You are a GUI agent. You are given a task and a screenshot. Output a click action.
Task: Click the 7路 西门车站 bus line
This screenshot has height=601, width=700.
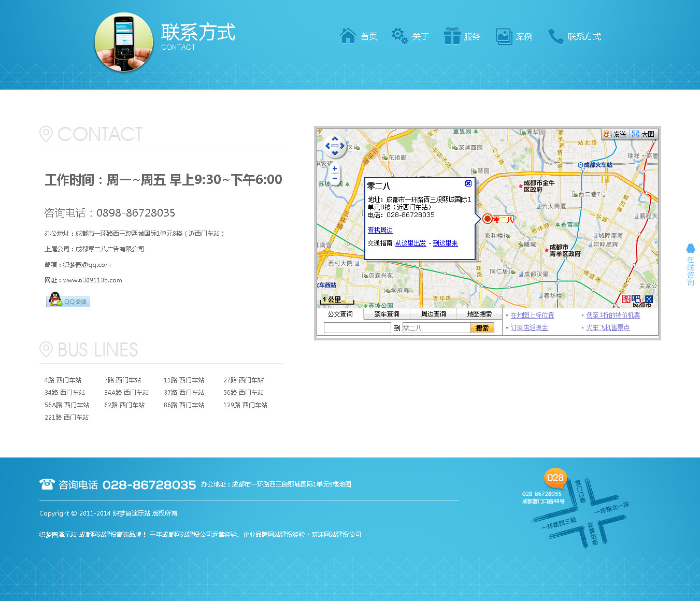click(122, 380)
